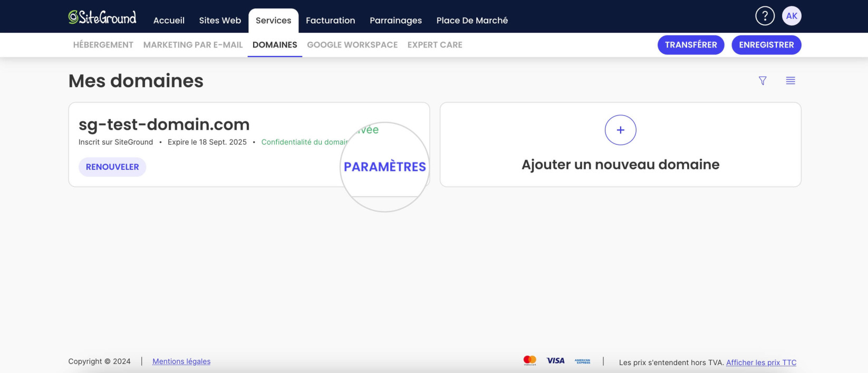Open Mentions légales link
Image resolution: width=868 pixels, height=373 pixels.
[x=181, y=361]
